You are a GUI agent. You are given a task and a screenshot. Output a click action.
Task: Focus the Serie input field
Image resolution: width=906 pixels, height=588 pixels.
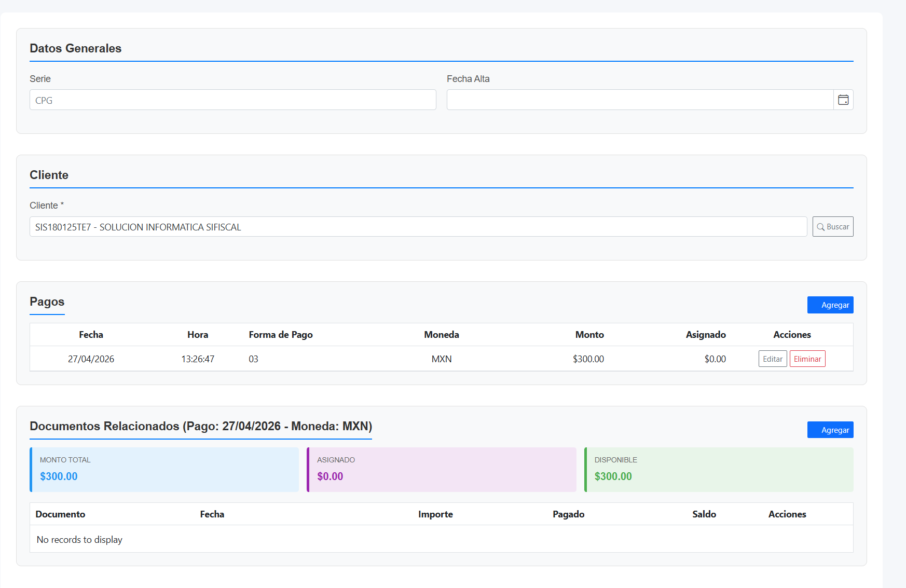click(x=232, y=100)
